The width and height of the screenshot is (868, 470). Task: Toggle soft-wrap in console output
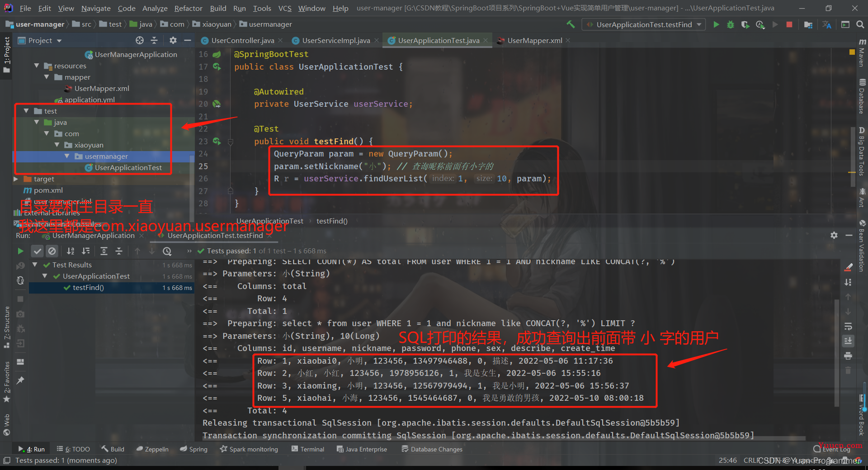(x=848, y=326)
